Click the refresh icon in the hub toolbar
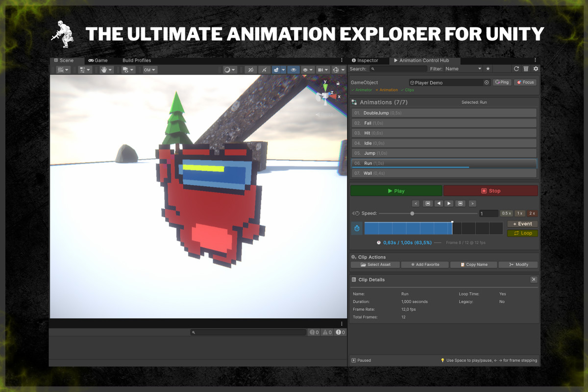The width and height of the screenshot is (588, 392). pos(516,69)
